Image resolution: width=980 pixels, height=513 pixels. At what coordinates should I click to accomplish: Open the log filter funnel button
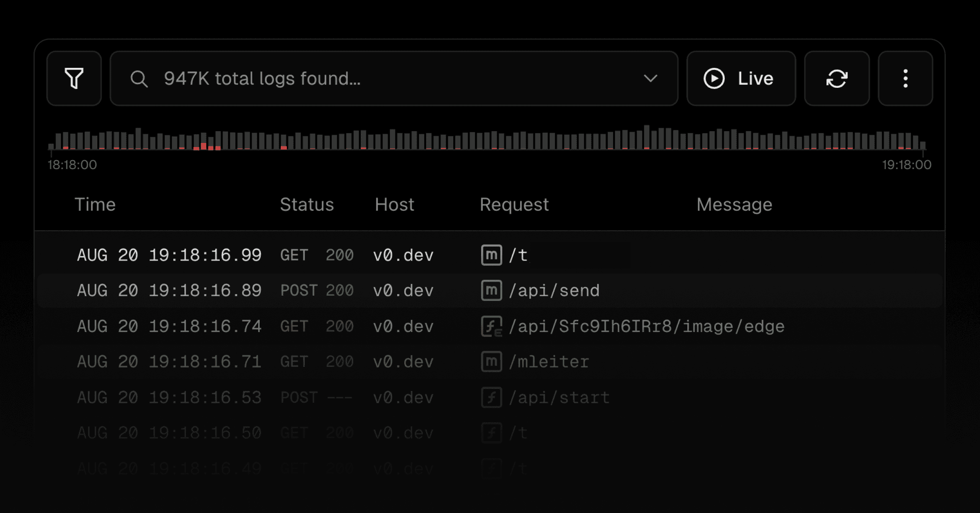(x=74, y=79)
